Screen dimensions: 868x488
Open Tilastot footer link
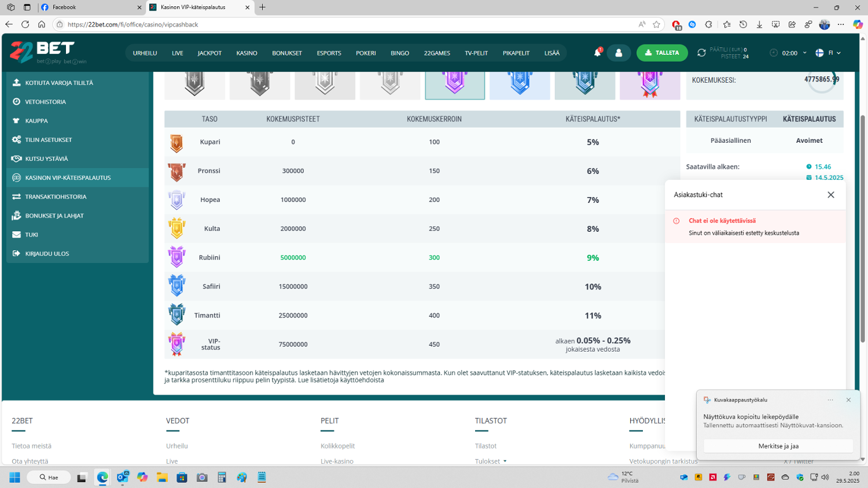[x=486, y=446]
